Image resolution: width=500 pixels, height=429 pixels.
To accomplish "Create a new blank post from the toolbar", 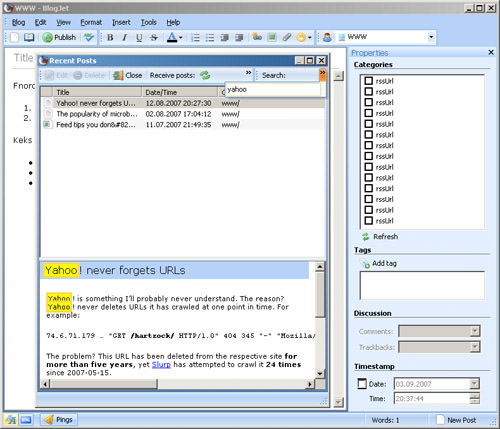I will click(14, 37).
